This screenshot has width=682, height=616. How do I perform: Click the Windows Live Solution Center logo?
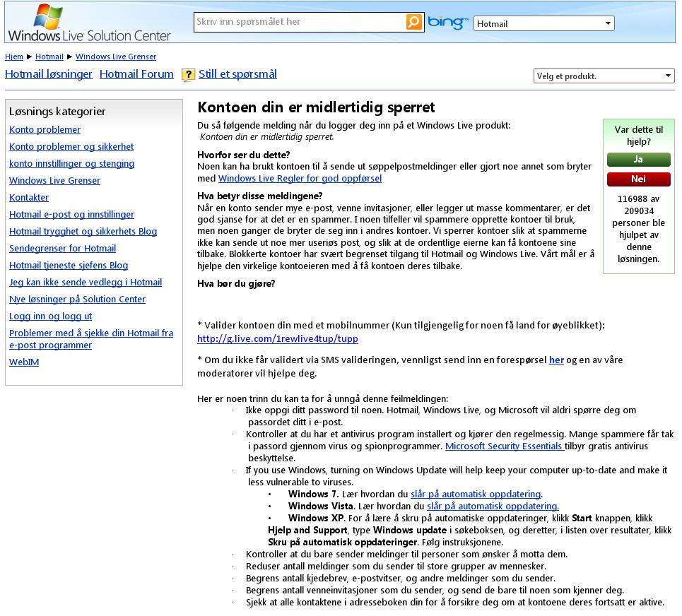tap(89, 23)
